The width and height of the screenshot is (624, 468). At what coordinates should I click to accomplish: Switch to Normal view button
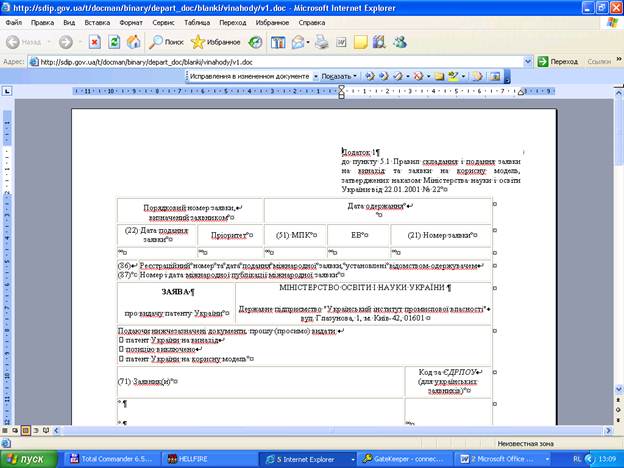(x=5, y=430)
